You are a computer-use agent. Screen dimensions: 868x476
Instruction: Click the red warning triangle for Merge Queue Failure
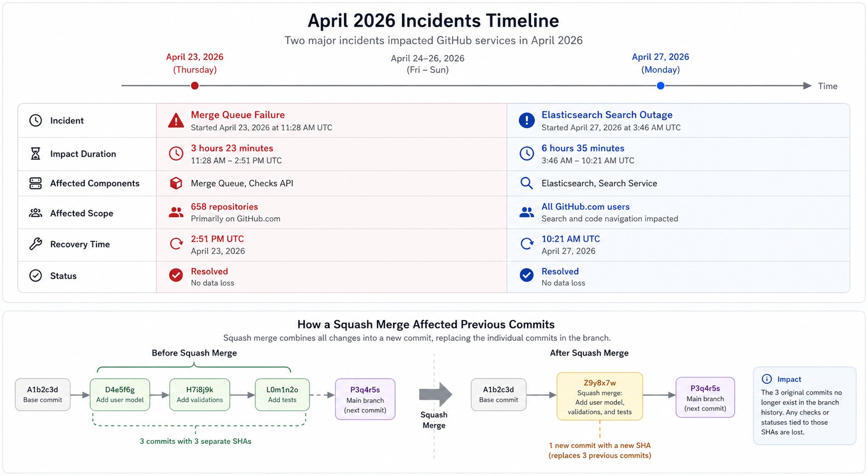point(176,121)
